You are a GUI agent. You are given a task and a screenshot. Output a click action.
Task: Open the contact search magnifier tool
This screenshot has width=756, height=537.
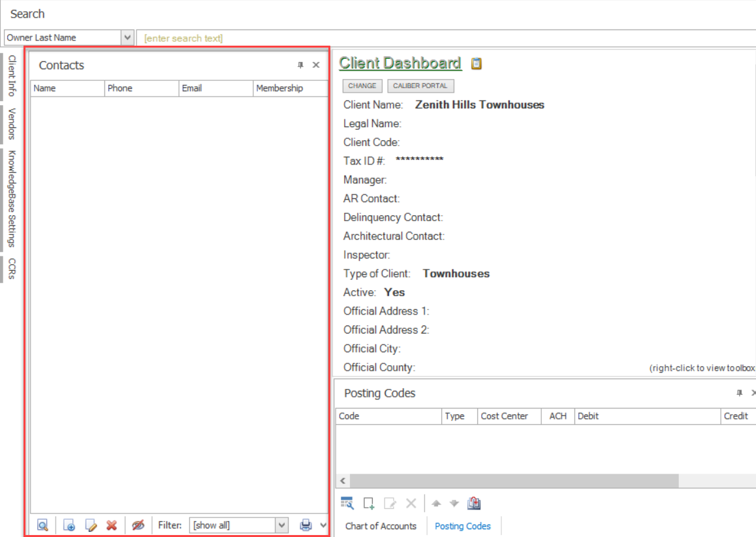point(42,525)
